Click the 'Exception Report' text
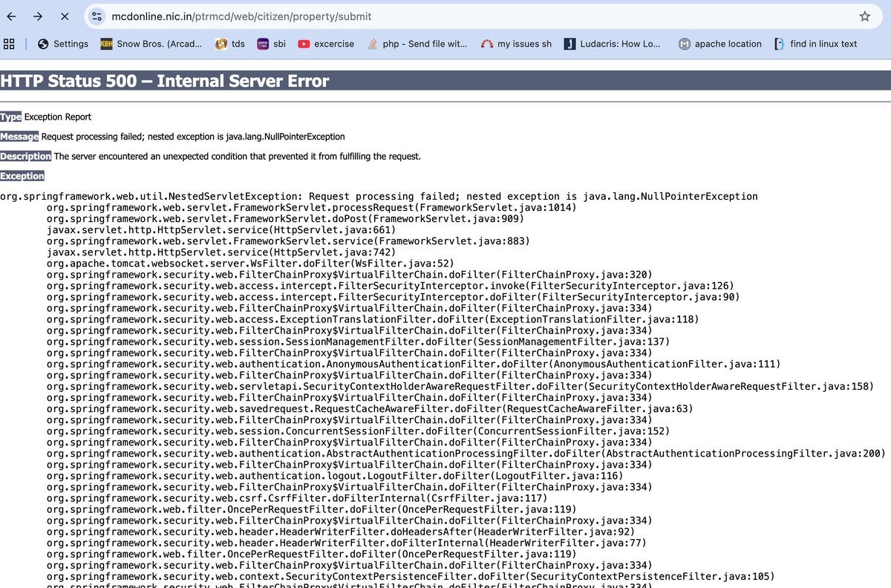Viewport: 891px width, 588px height. point(58,117)
